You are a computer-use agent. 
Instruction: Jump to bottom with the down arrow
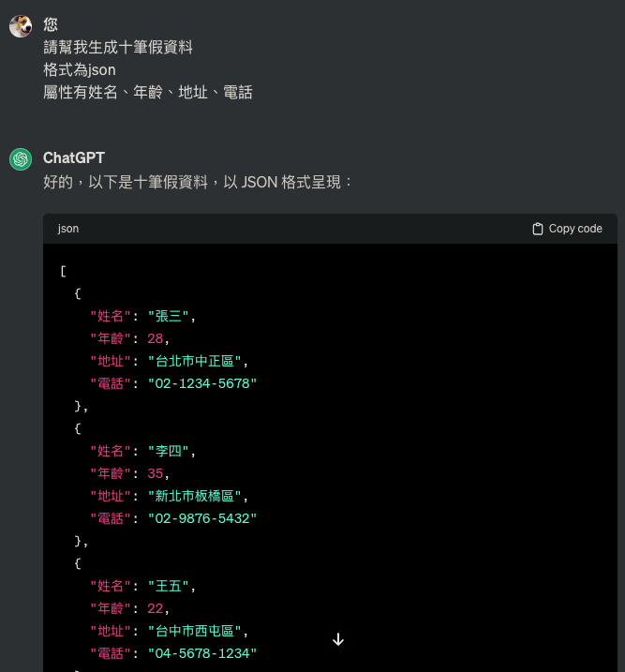[x=338, y=639]
